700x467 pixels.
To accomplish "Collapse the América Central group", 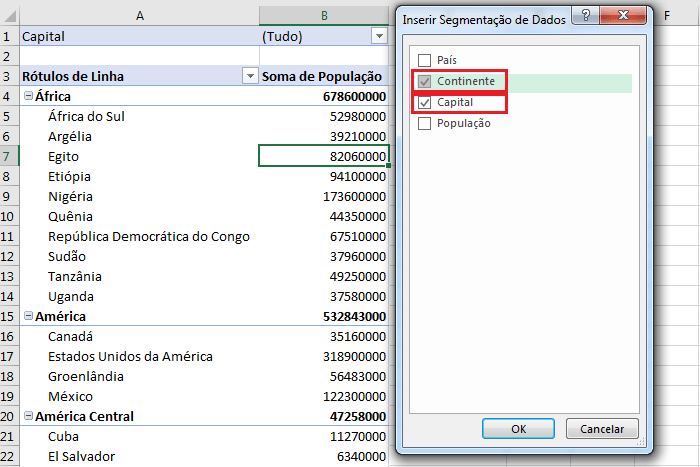I will [28, 417].
